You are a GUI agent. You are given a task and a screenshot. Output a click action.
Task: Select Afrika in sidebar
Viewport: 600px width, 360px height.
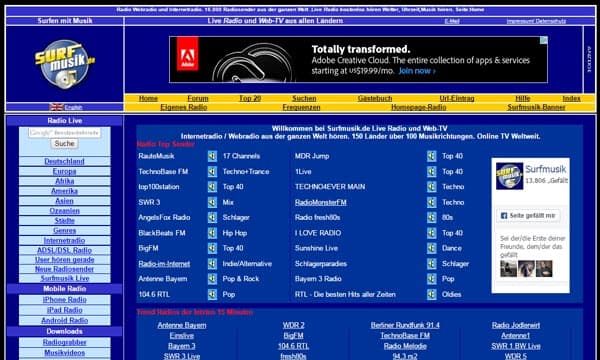click(64, 181)
